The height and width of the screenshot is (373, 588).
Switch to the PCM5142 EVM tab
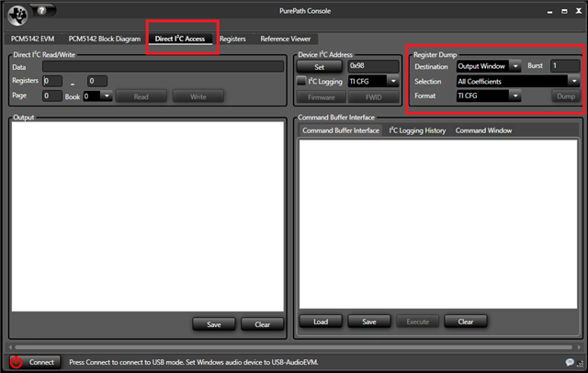pyautogui.click(x=33, y=39)
